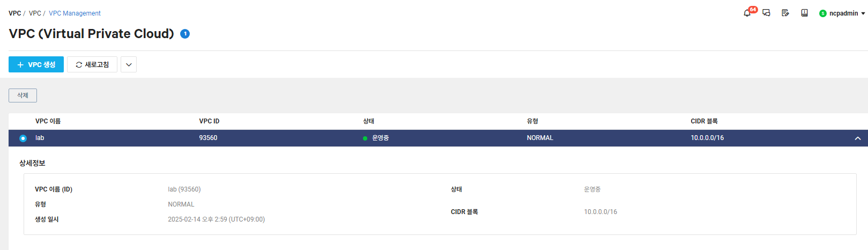Click the edit document memo icon
Screen dimensions: 868x250
(x=785, y=13)
